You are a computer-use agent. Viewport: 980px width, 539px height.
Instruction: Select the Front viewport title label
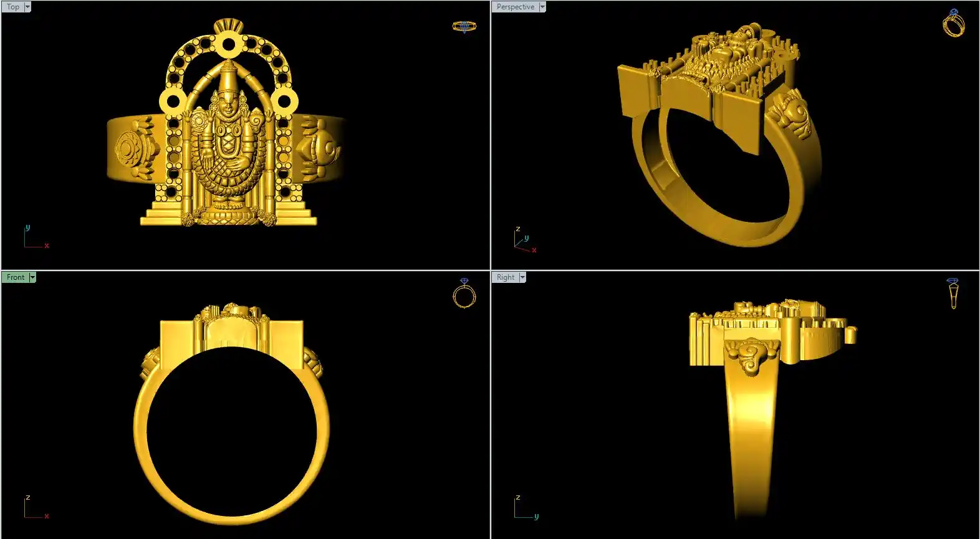16,277
